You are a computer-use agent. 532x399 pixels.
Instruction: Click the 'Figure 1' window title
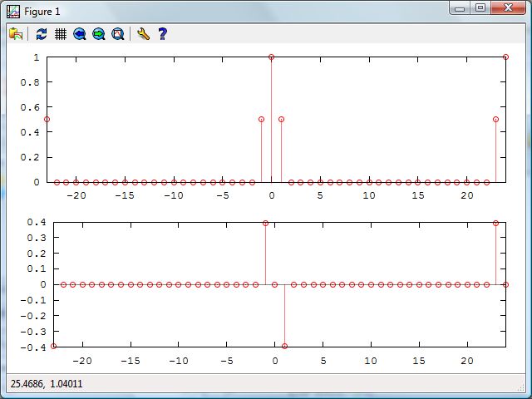coord(42,12)
